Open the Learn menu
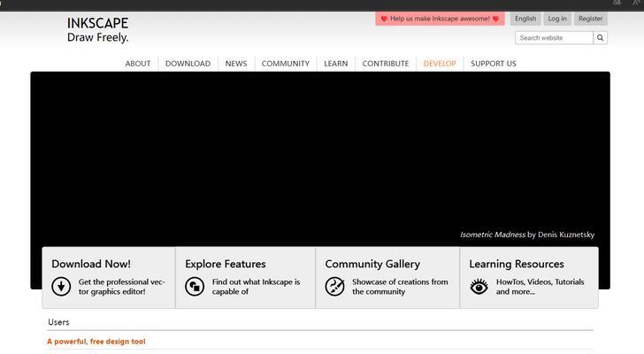Image resolution: width=644 pixels, height=354 pixels. pos(335,64)
